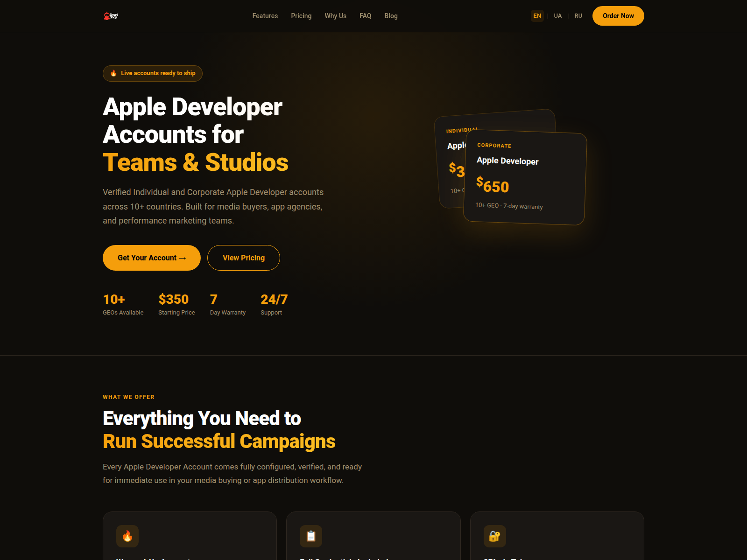This screenshot has height=560, width=747.
Task: Click the $650 price on the corporate card
Action: [493, 185]
